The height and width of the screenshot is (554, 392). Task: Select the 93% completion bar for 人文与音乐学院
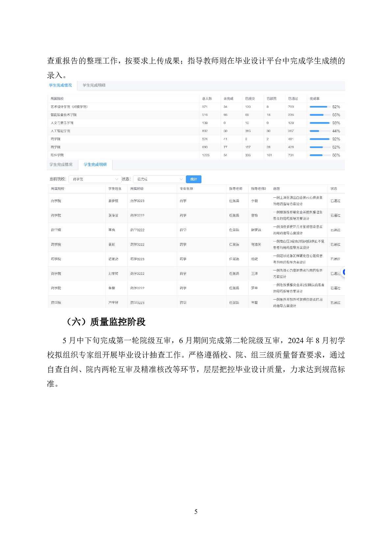320,123
